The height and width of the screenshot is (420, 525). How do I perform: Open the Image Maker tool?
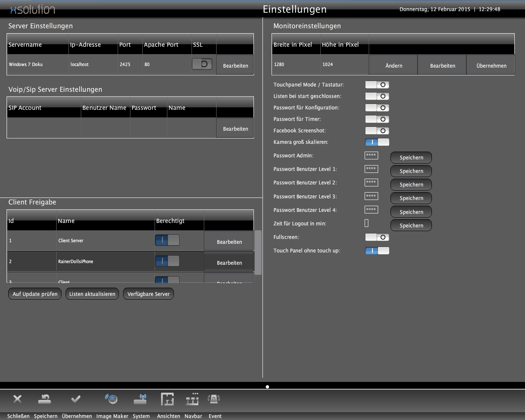tap(111, 399)
